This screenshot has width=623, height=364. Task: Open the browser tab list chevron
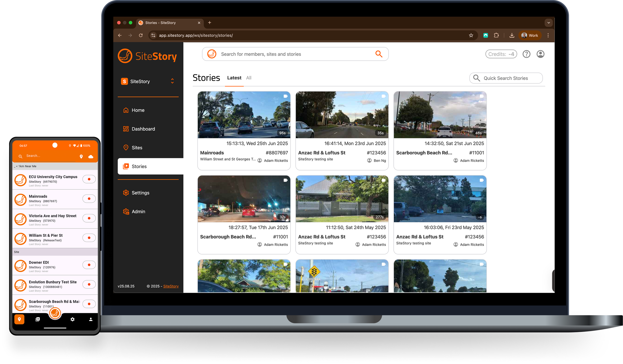click(x=548, y=23)
